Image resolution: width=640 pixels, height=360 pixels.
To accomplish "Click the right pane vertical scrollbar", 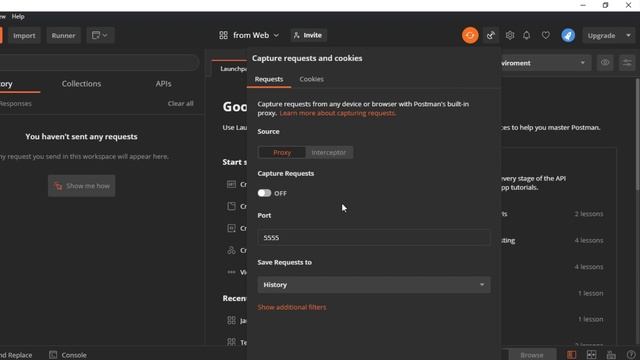I will [637, 135].
